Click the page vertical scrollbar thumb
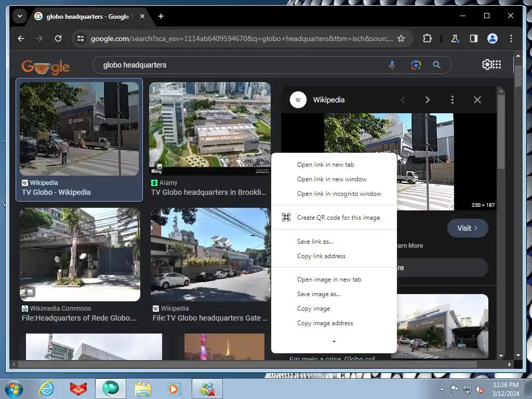Screen dimensions: 532x399 518,76
